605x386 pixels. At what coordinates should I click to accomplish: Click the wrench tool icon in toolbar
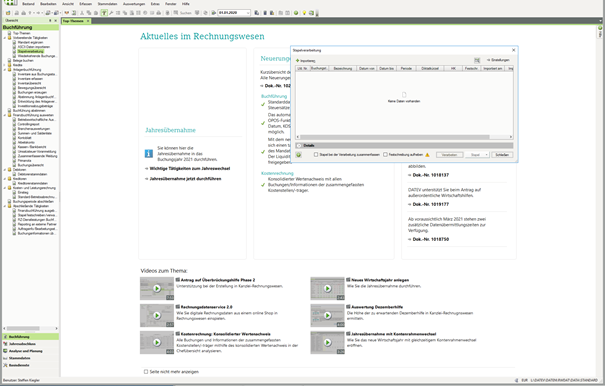(111, 13)
